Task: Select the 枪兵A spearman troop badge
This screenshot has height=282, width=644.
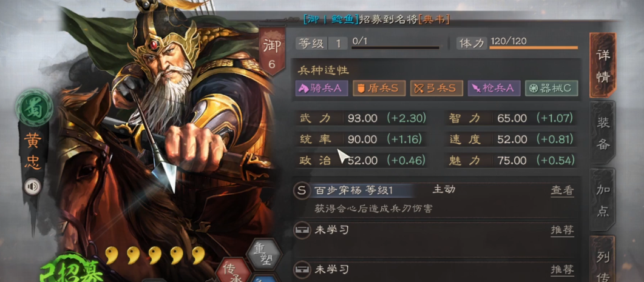Action: coord(494,89)
